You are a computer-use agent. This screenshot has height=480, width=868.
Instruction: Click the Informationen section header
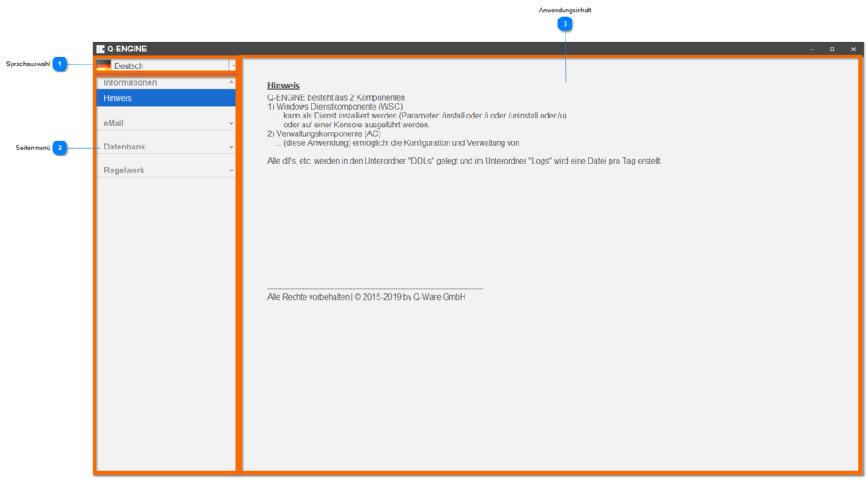166,82
